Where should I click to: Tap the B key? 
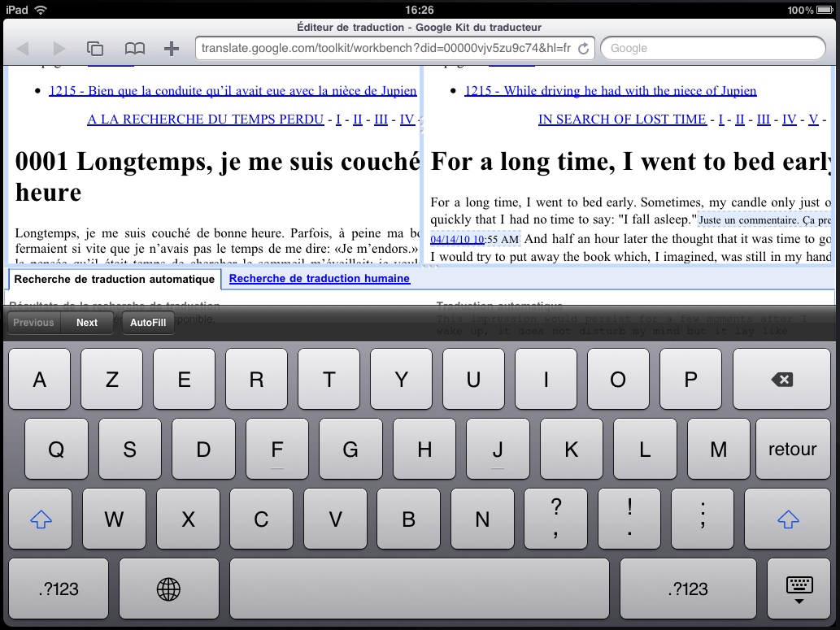(408, 519)
